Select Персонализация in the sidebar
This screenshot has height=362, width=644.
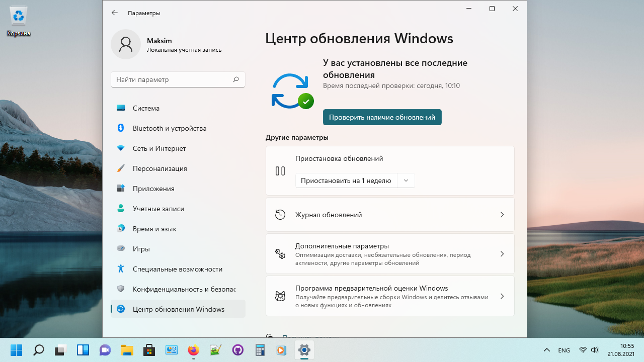[x=178, y=168]
